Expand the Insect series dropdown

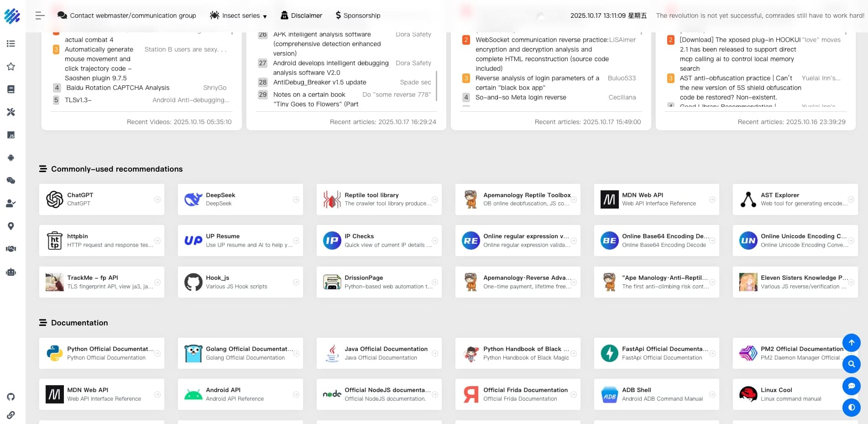click(238, 16)
